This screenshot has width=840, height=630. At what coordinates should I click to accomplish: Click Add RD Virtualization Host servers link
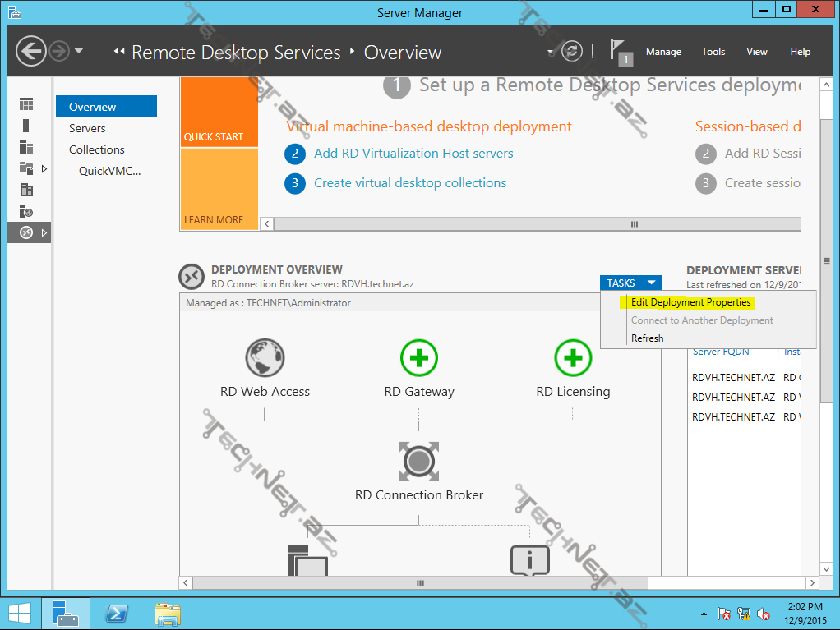pyautogui.click(x=413, y=154)
